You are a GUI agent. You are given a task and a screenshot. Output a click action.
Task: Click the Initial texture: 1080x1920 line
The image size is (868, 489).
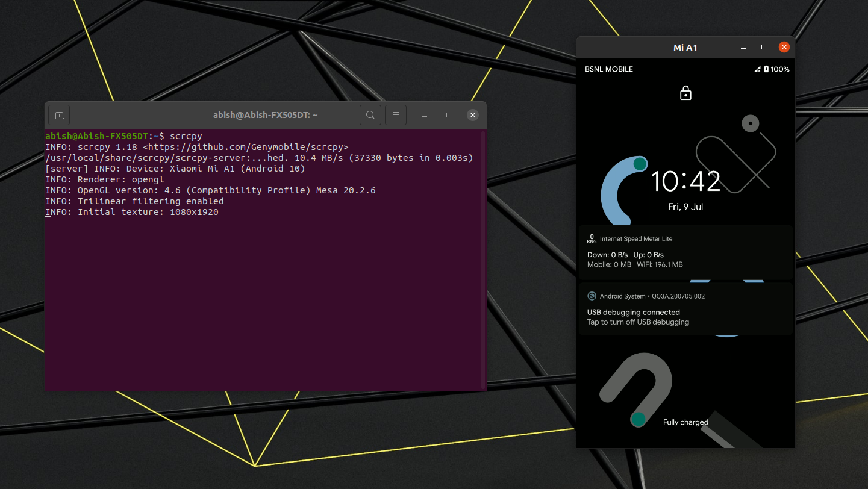click(132, 212)
